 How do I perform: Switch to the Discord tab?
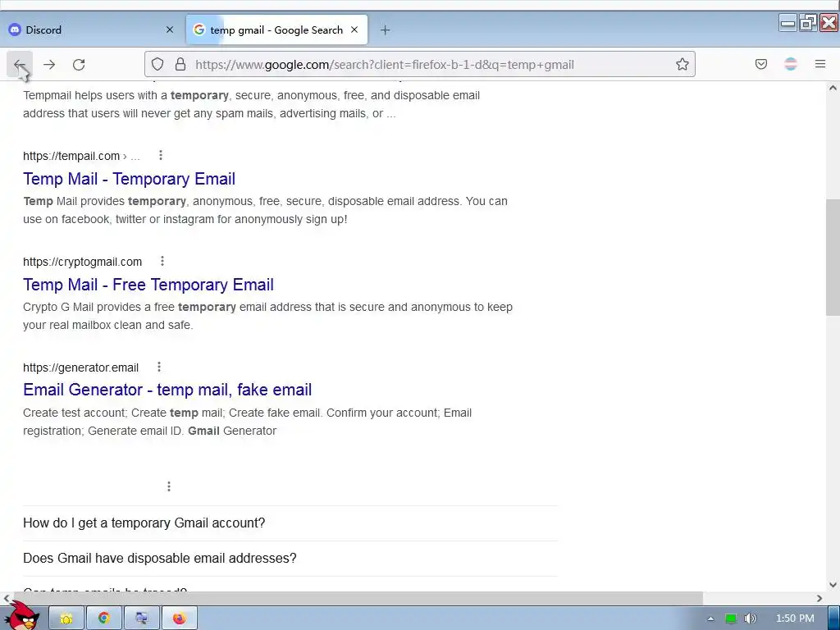pos(92,30)
